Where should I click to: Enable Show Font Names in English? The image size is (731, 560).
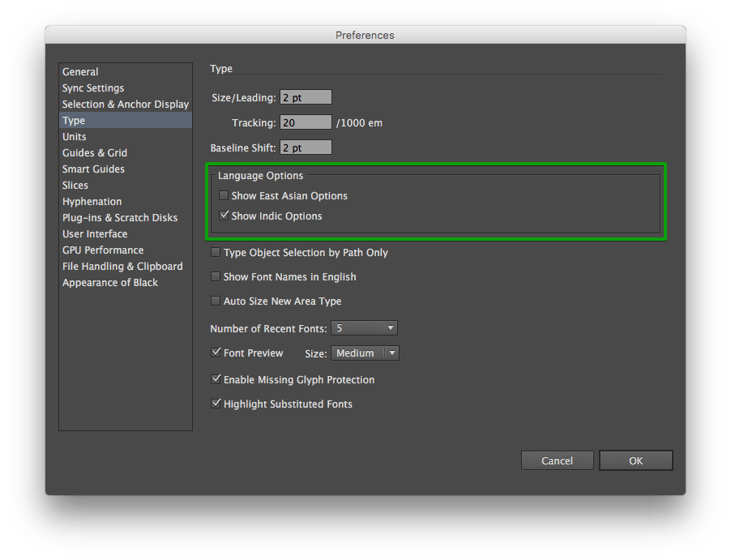(216, 276)
